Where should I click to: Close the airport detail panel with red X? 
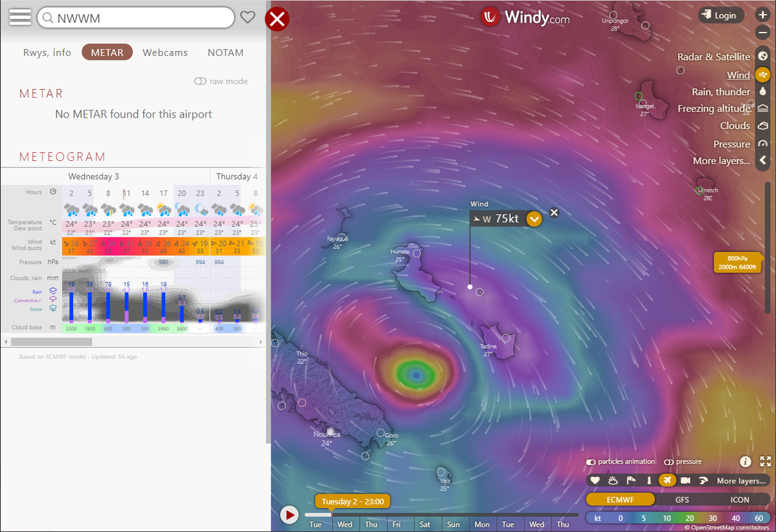pyautogui.click(x=277, y=19)
